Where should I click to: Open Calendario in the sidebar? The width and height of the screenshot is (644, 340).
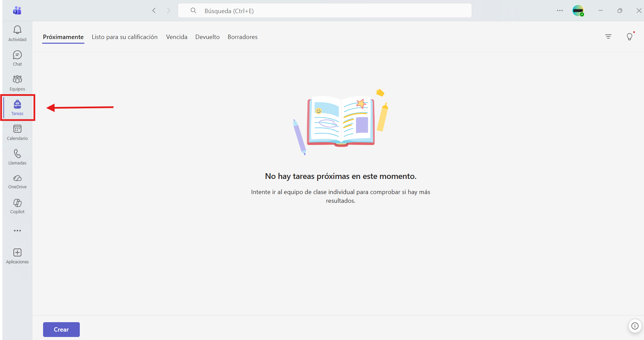(x=17, y=133)
